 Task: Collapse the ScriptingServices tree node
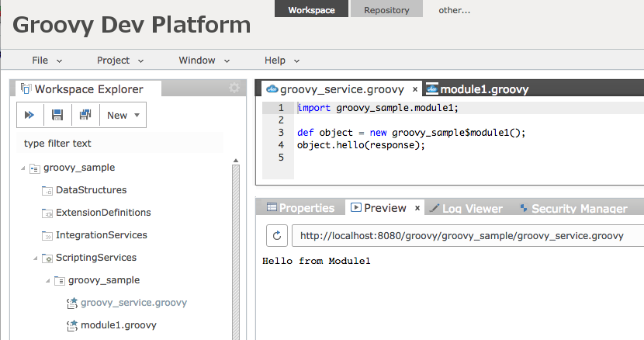(36, 258)
